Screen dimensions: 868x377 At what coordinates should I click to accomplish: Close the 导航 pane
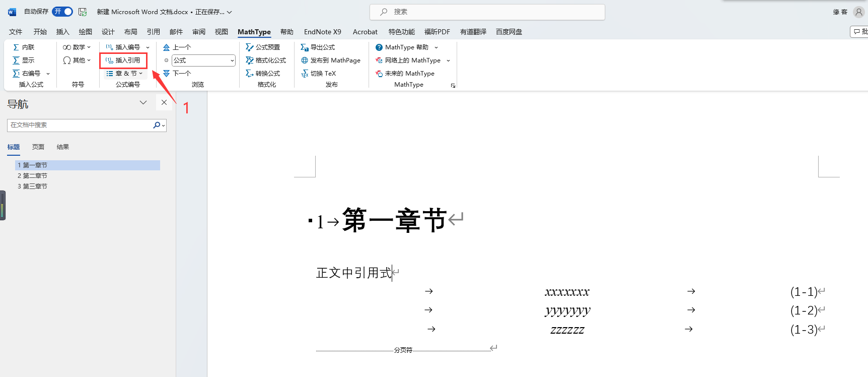[x=164, y=102]
